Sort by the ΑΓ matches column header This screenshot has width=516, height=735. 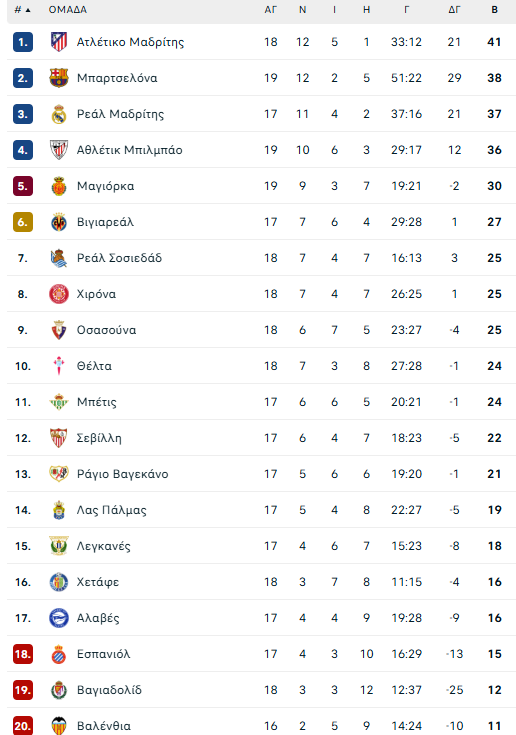pyautogui.click(x=271, y=10)
